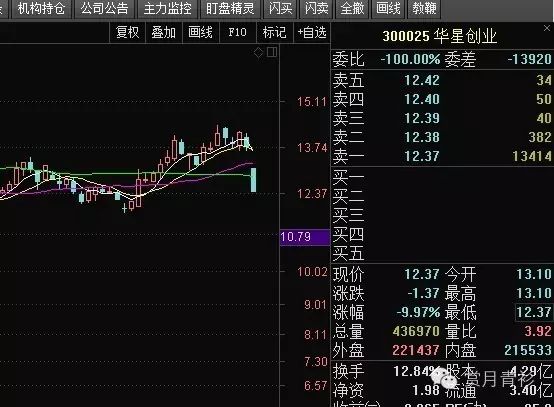The width and height of the screenshot is (554, 407).
Task: Click the 全撤 cancel all button
Action: coord(352,8)
